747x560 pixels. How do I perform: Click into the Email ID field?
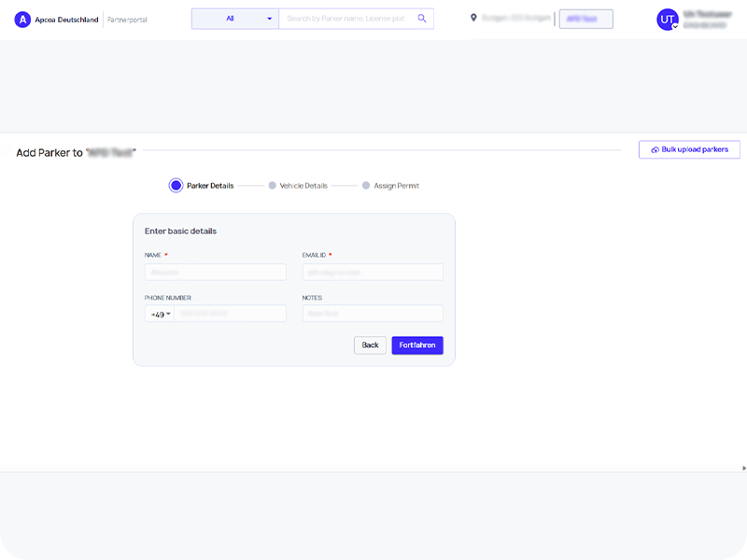coord(373,273)
